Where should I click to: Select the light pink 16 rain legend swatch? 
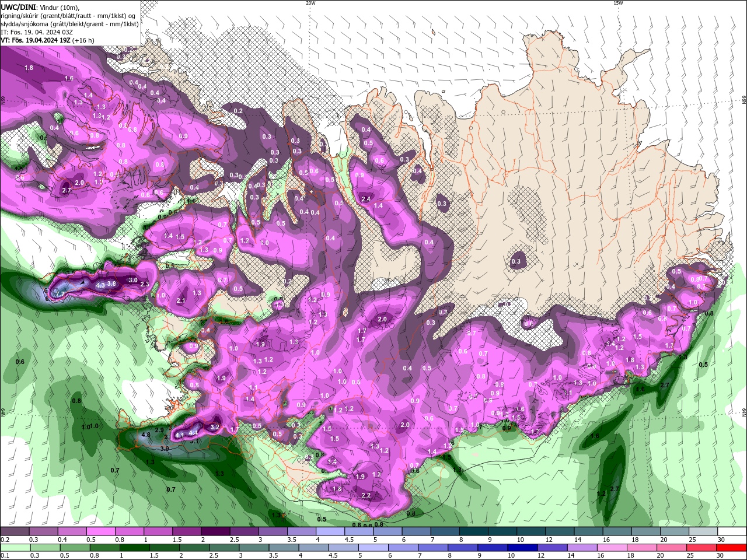611,548
